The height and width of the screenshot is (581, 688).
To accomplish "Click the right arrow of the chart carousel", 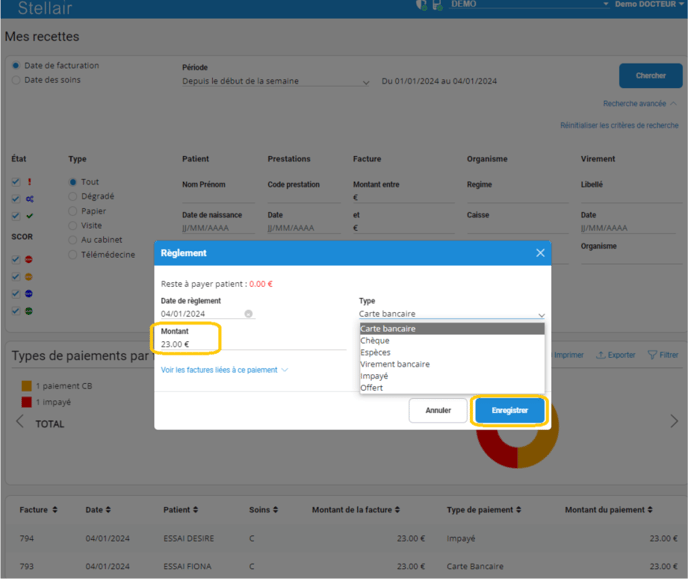I will pyautogui.click(x=674, y=422).
